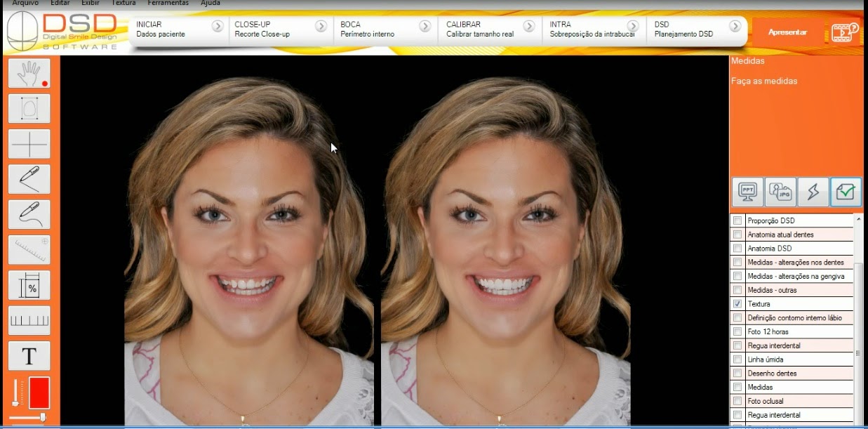
Task: Click the green checkmark document icon
Action: pyautogui.click(x=845, y=191)
